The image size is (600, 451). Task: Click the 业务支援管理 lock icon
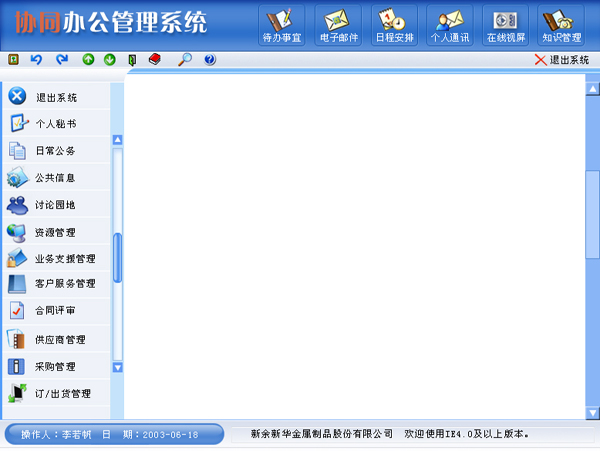(16, 258)
